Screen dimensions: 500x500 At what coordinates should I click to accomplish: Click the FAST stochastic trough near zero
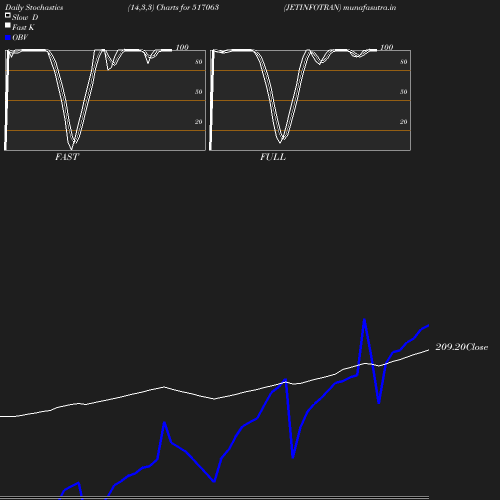[72, 148]
